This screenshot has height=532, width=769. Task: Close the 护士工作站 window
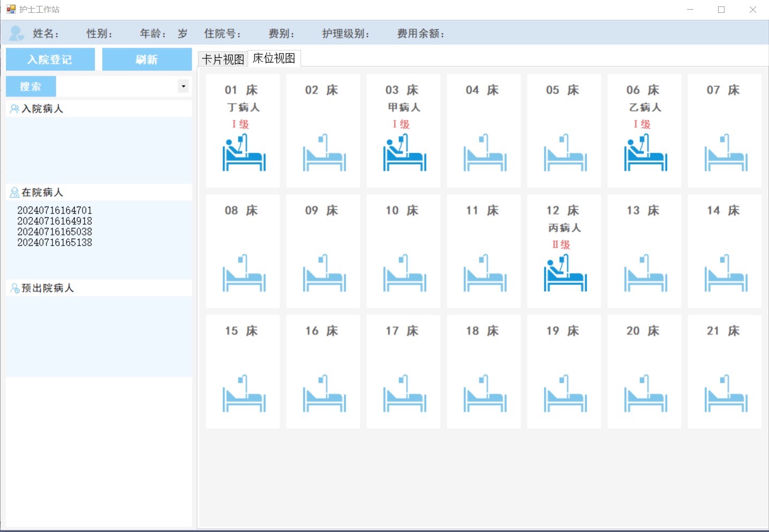pyautogui.click(x=752, y=10)
